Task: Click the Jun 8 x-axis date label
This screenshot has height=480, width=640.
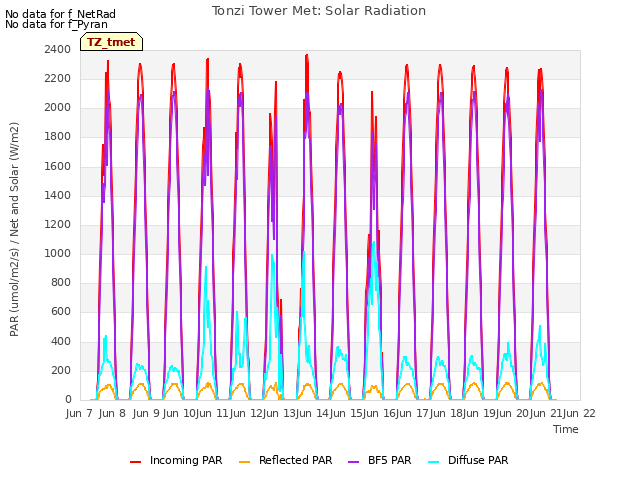Action: 112,413
